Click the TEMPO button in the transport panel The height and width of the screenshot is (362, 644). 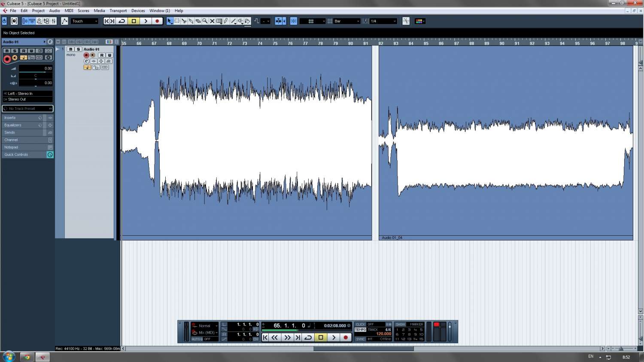point(360,330)
